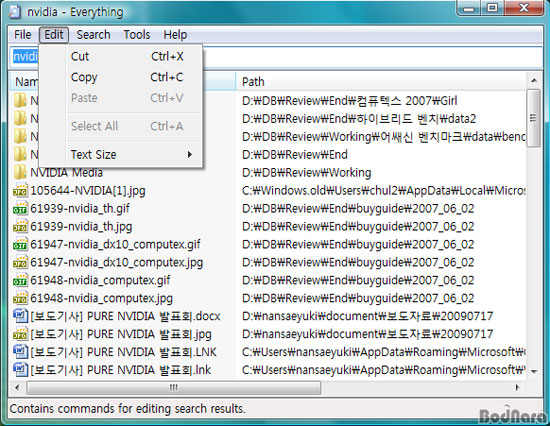This screenshot has height=426, width=550.
Task: Click the path ending with 벤치₩data2
Action: [359, 119]
